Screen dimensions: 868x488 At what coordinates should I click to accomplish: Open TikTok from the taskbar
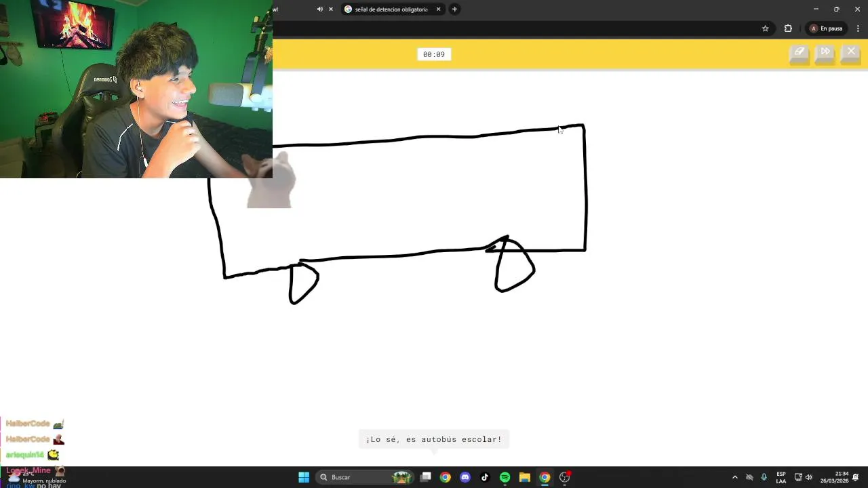[x=485, y=477]
